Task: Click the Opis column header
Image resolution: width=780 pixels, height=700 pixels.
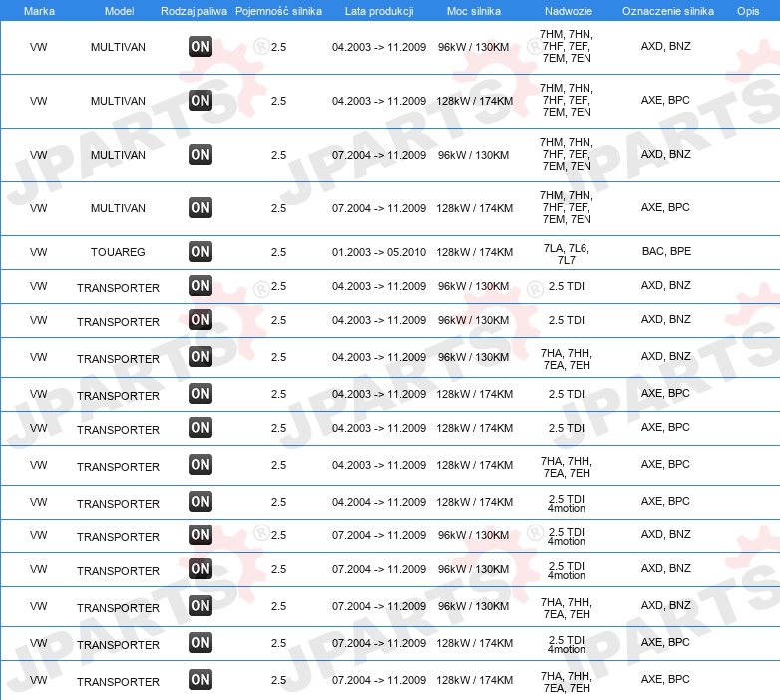Action: [x=748, y=11]
